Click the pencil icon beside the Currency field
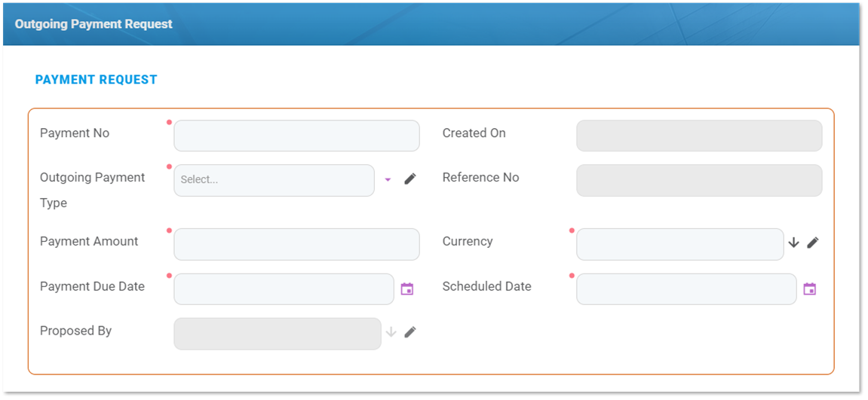 pos(812,243)
